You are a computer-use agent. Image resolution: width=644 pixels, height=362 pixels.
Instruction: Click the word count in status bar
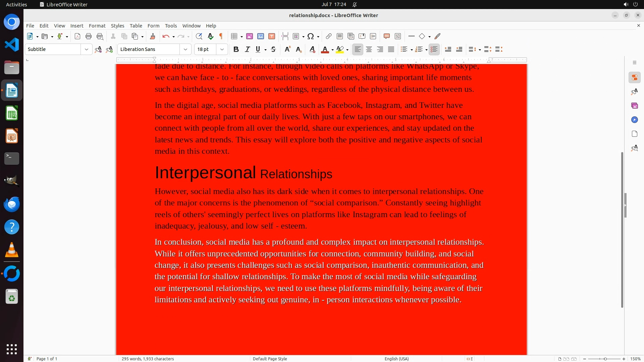tap(148, 359)
